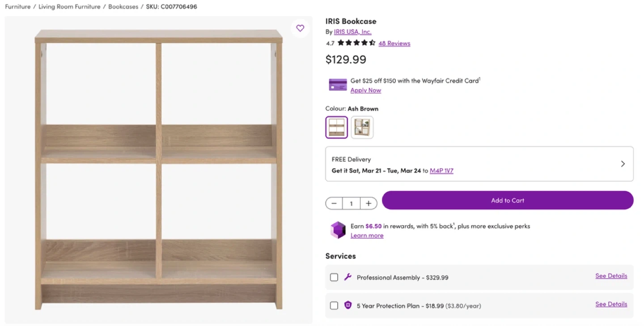Navigate to Bookcases breadcrumb
644x326 pixels.
(123, 7)
